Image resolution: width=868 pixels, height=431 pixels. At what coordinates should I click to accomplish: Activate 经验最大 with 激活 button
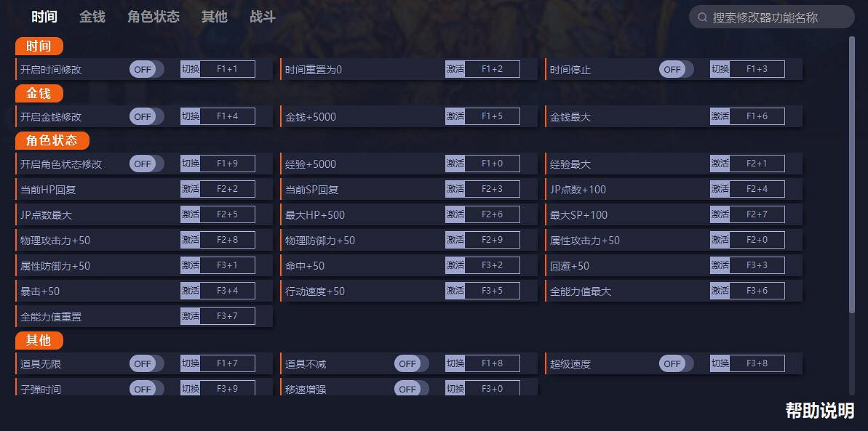coord(720,164)
